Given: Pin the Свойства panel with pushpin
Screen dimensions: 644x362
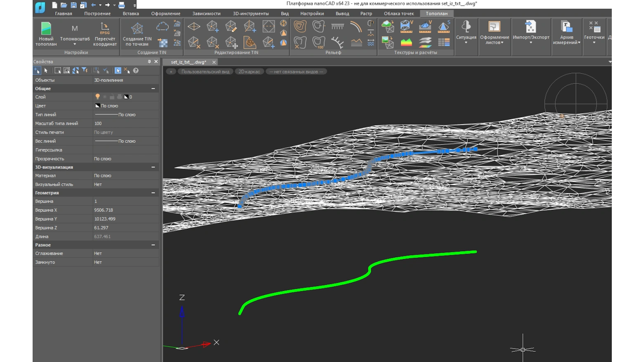Looking at the screenshot, I should pyautogui.click(x=149, y=62).
